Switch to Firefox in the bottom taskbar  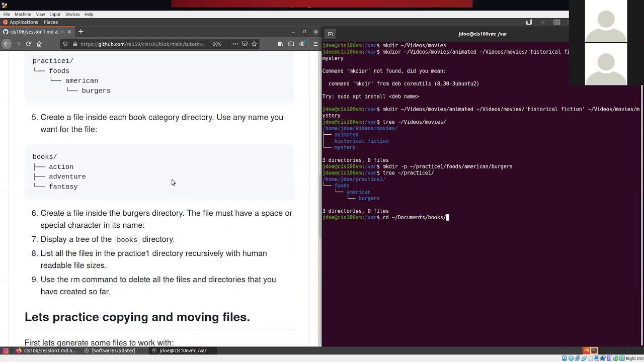46,350
